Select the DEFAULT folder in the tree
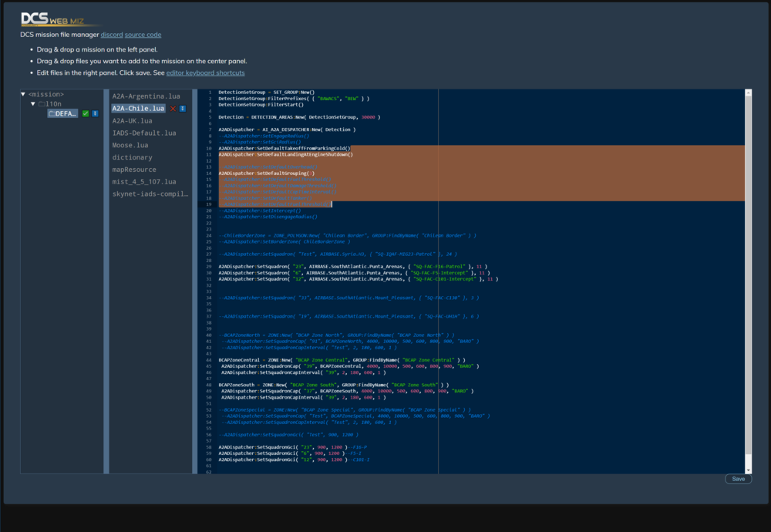 coord(62,113)
